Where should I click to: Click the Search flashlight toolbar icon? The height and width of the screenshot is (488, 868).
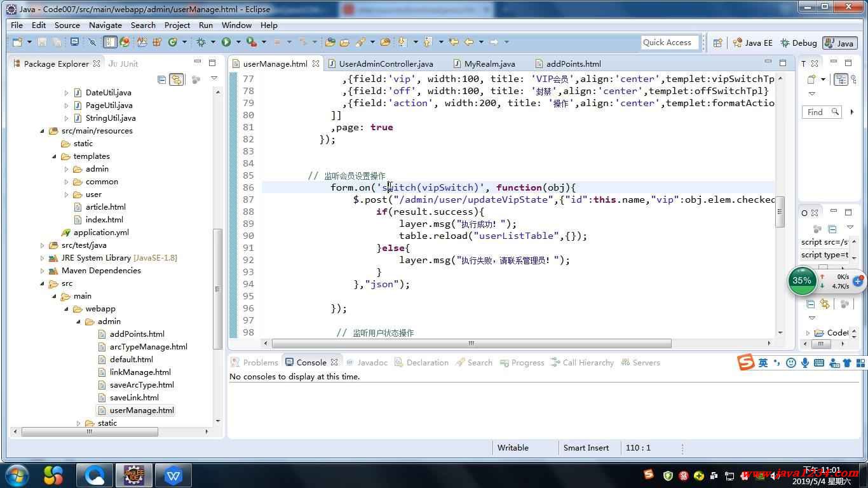pyautogui.click(x=360, y=42)
